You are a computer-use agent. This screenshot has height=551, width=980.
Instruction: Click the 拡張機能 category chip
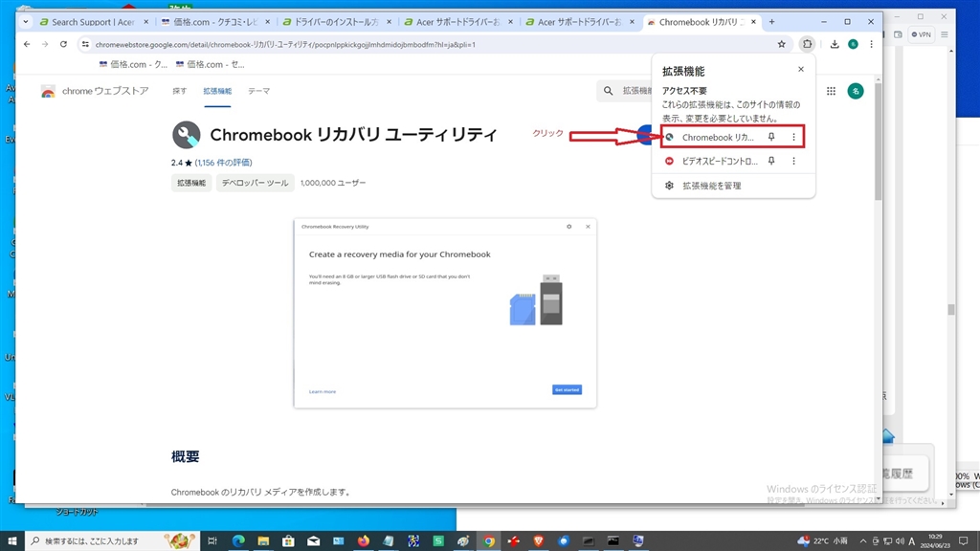pyautogui.click(x=191, y=183)
